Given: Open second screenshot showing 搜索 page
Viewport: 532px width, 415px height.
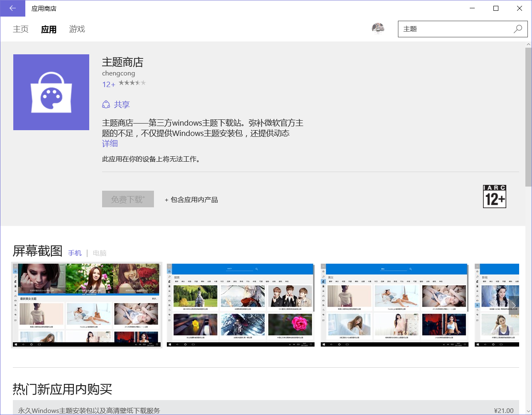Looking at the screenshot, I should [x=241, y=305].
